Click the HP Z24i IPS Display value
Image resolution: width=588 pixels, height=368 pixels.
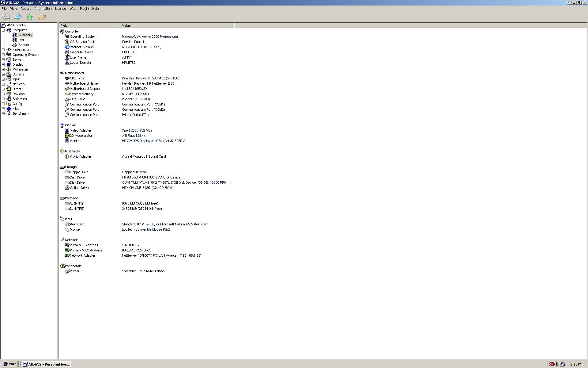click(154, 141)
